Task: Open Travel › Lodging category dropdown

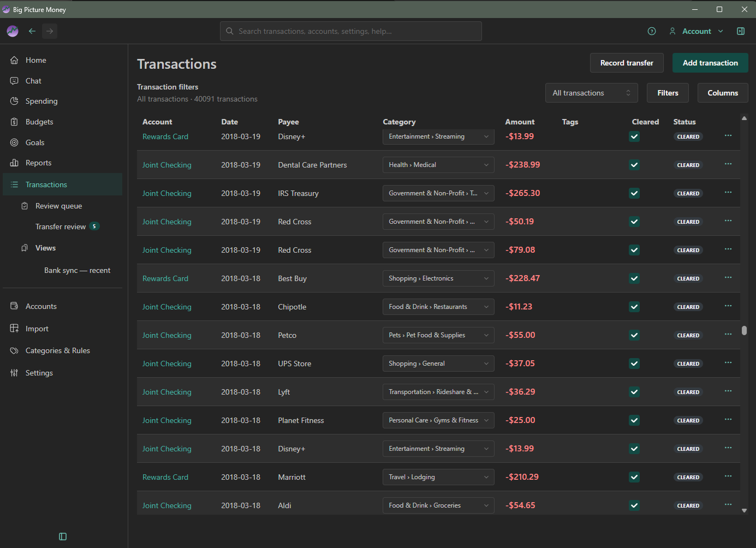Action: coord(438,477)
